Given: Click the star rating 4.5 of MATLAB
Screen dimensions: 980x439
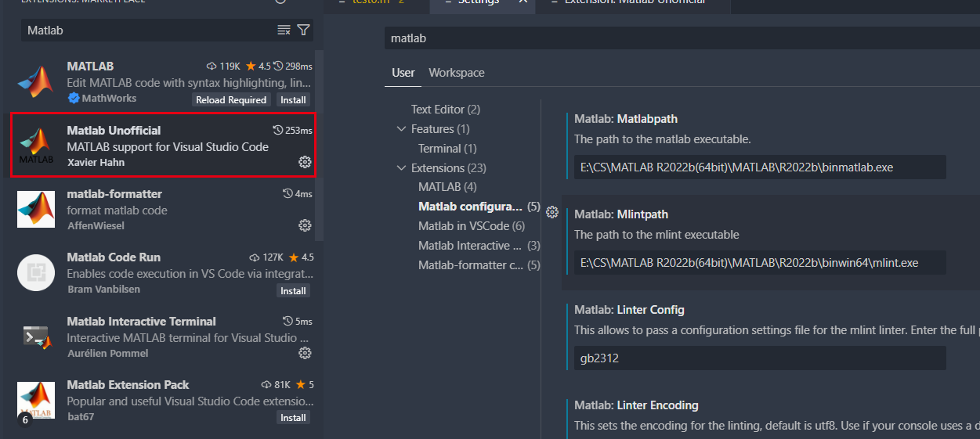Looking at the screenshot, I should pyautogui.click(x=258, y=67).
